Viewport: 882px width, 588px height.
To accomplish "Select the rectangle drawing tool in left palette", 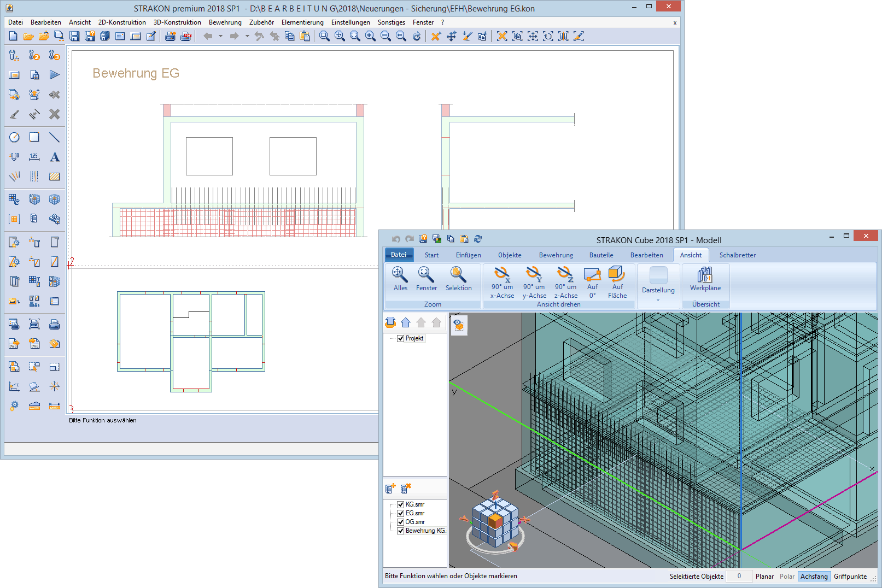I will pos(34,137).
